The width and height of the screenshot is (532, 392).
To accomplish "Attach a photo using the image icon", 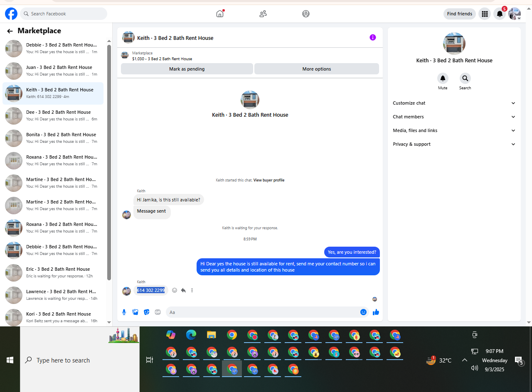I will tap(135, 312).
